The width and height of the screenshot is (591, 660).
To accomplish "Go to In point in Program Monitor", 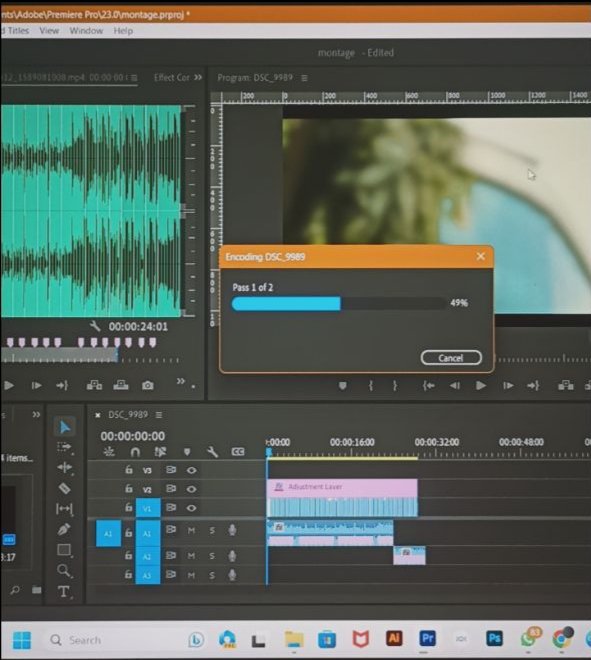I will tap(429, 385).
